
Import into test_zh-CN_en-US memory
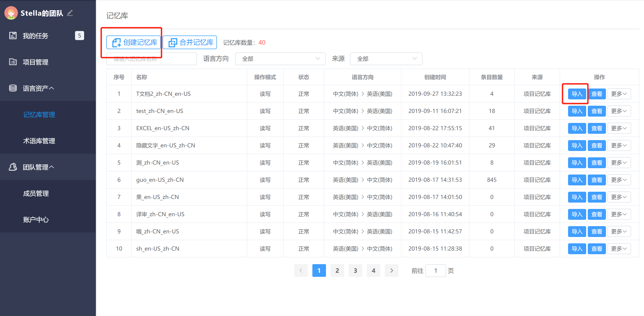577,111
